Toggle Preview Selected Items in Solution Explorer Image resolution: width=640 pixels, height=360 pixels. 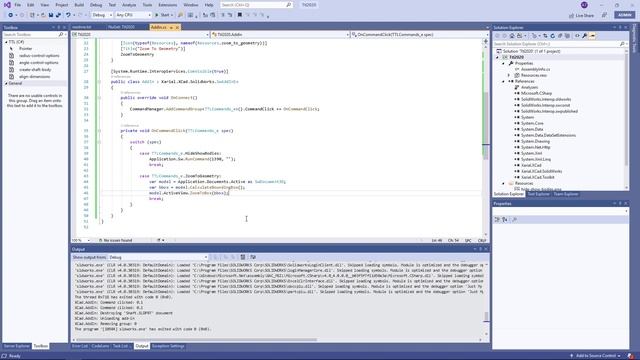[592, 36]
